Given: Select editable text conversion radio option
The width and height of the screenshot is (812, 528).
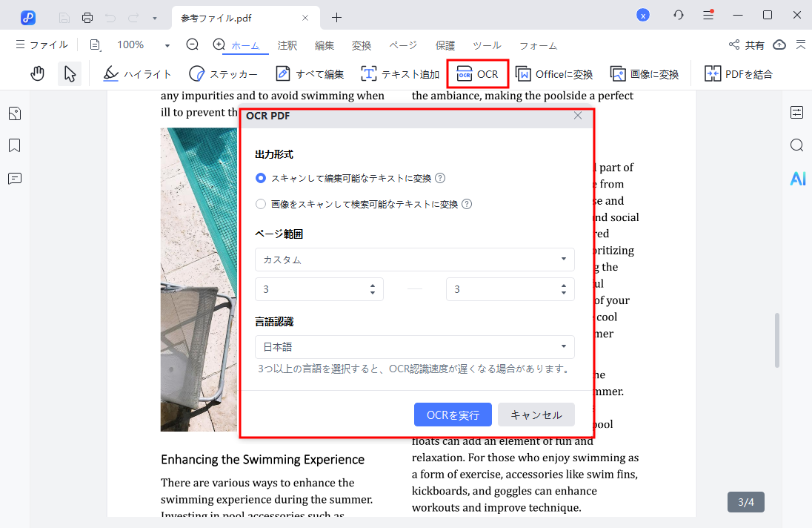Looking at the screenshot, I should [260, 178].
